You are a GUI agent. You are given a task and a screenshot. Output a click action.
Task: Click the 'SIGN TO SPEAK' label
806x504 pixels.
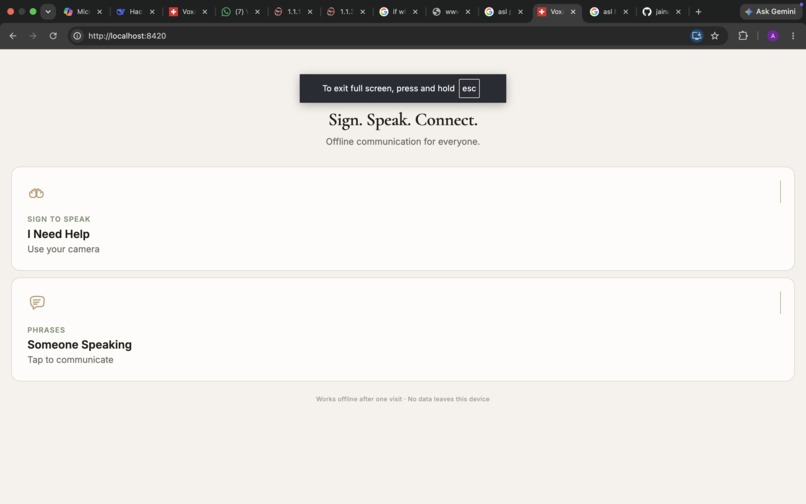click(x=59, y=219)
